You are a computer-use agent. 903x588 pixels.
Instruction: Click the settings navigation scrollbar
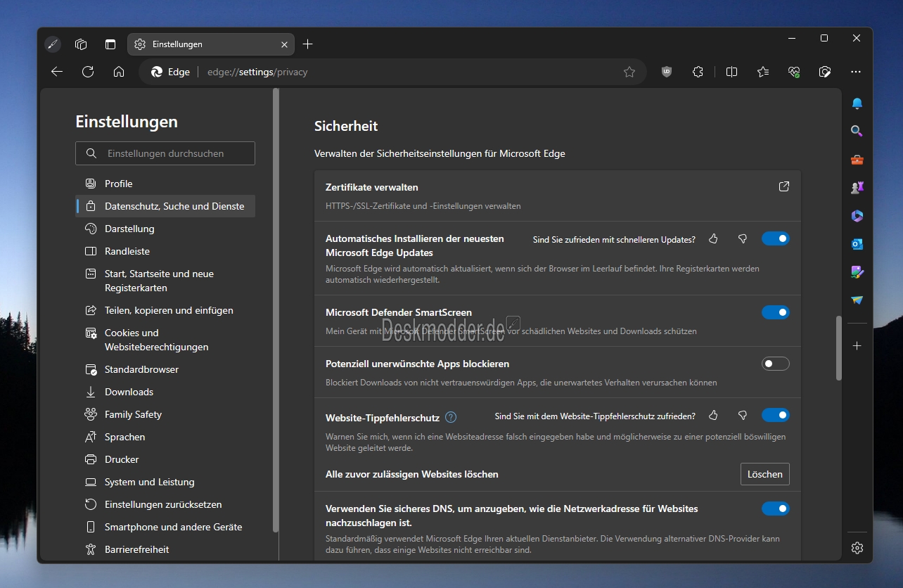coord(276,309)
